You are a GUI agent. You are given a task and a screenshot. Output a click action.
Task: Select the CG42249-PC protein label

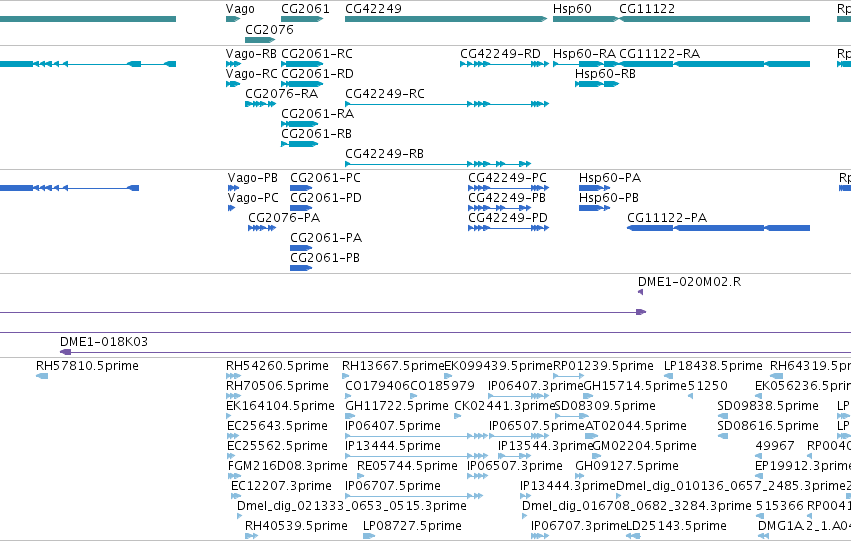point(507,178)
